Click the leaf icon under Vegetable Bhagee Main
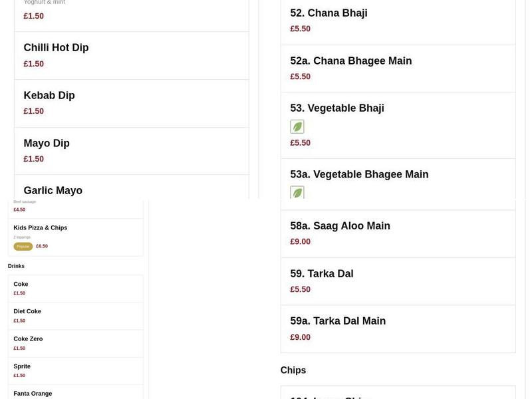 tap(297, 193)
